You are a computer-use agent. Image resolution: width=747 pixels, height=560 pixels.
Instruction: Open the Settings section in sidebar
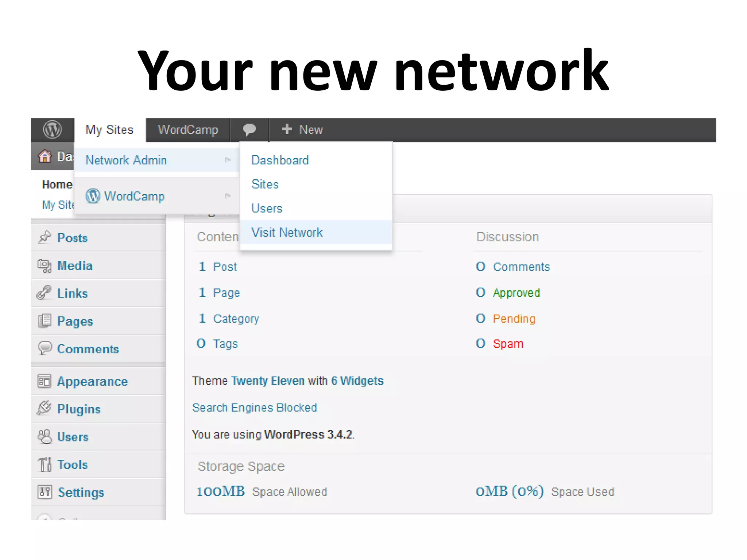point(81,492)
